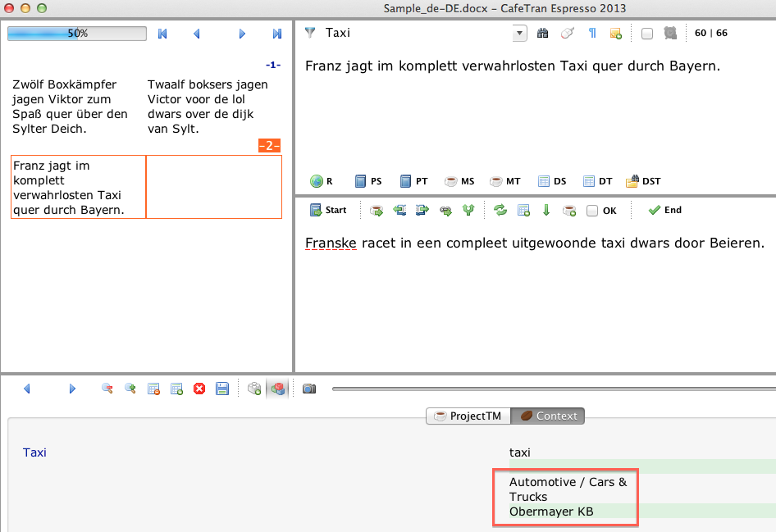Click the red delete icon in bottom toolbar
This screenshot has width=776, height=532.
pyautogui.click(x=199, y=389)
